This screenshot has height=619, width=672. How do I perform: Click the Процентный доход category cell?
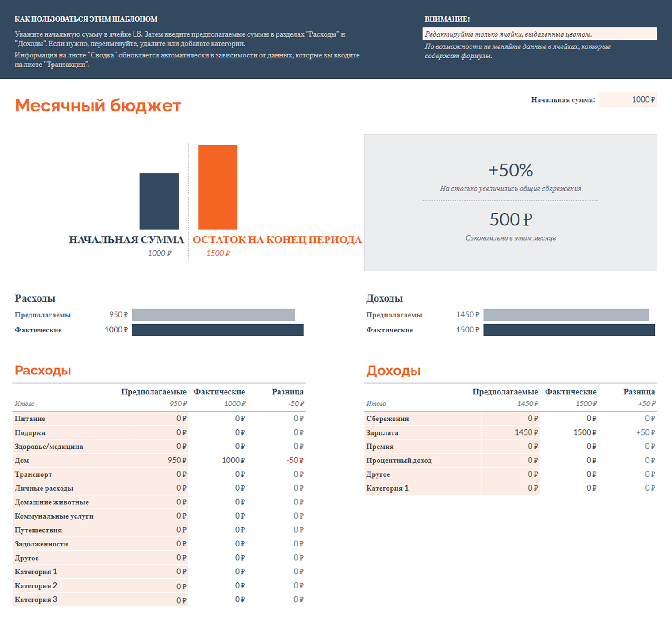point(423,460)
